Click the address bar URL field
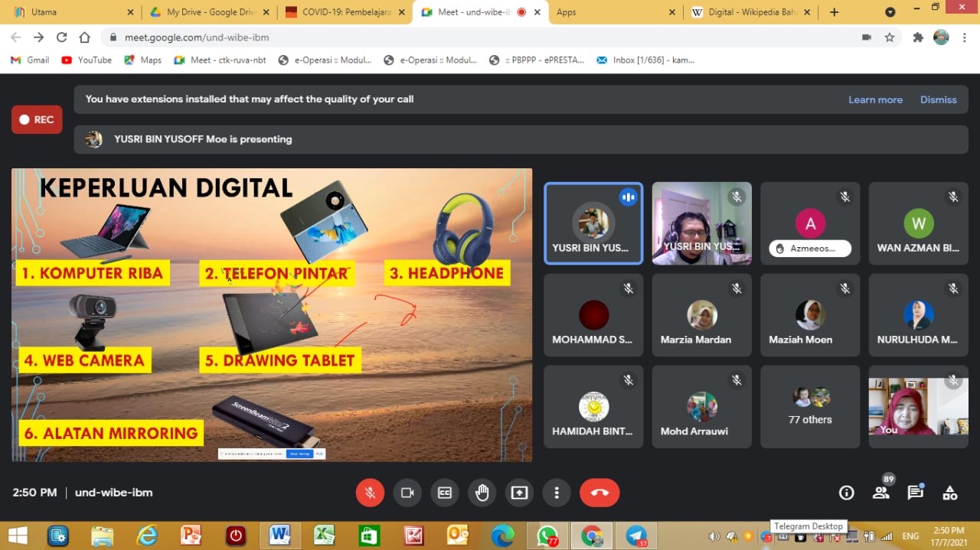The image size is (980, 550). pyautogui.click(x=459, y=37)
